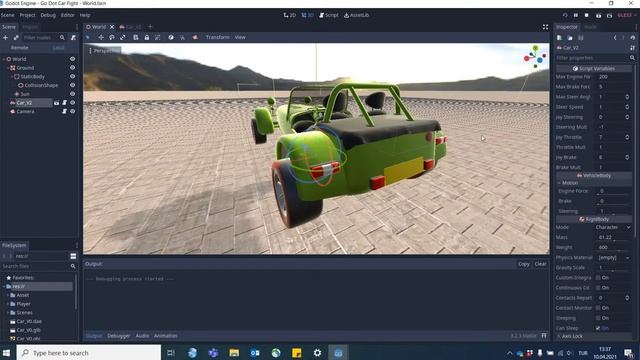The height and width of the screenshot is (360, 640).
Task: Select the viewport Select Mode arrow tool
Action: coord(88,37)
